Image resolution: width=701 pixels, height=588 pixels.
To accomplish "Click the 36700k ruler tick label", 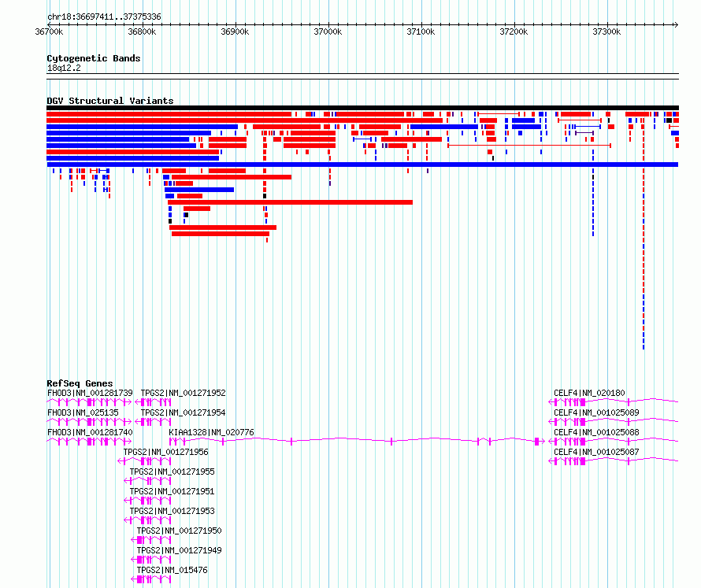I will [49, 31].
